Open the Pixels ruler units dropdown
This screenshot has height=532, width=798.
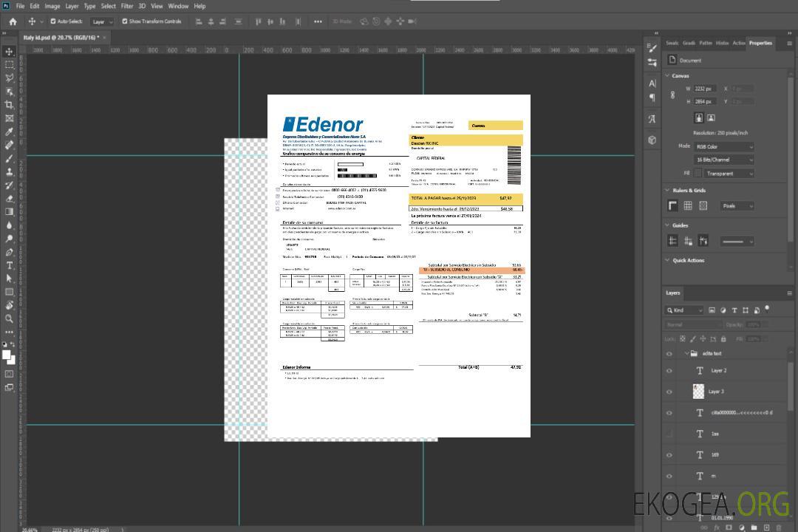(737, 206)
